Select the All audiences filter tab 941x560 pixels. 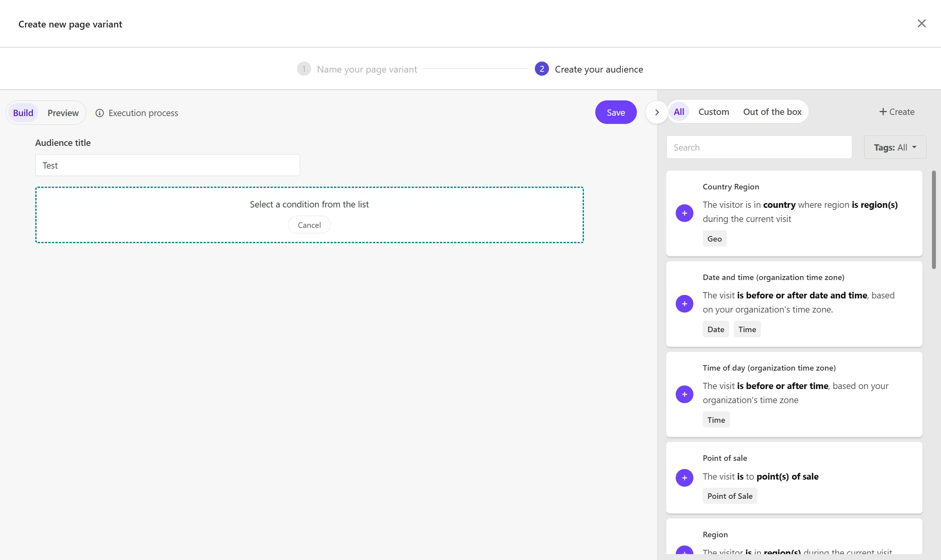(679, 112)
